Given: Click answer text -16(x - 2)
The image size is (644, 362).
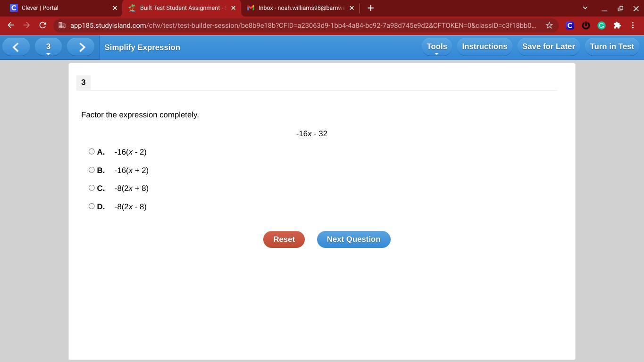Looking at the screenshot, I should pyautogui.click(x=131, y=152).
